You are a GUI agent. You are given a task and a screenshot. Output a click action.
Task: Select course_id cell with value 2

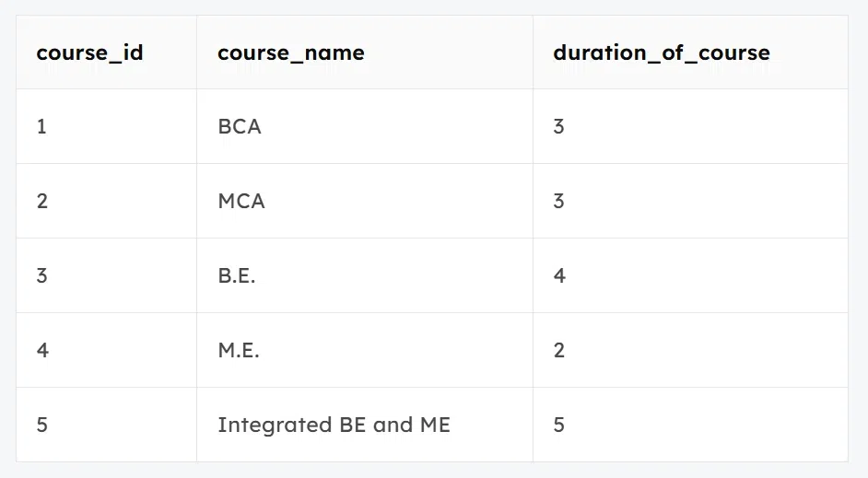[x=42, y=202]
